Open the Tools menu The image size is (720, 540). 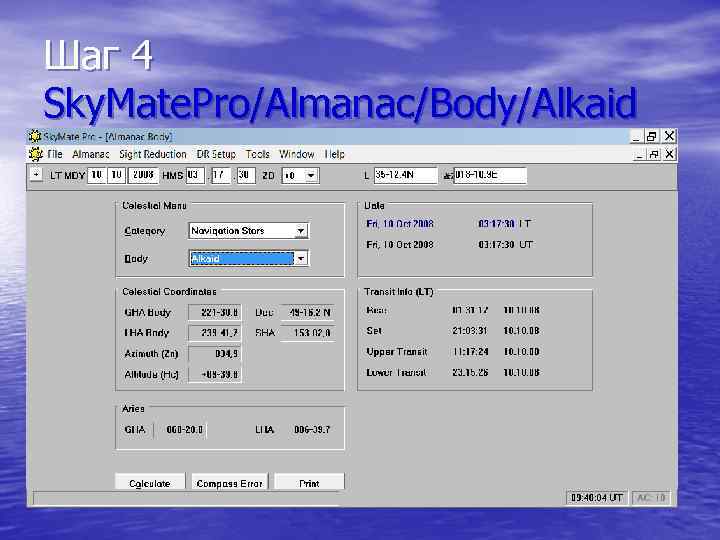257,154
